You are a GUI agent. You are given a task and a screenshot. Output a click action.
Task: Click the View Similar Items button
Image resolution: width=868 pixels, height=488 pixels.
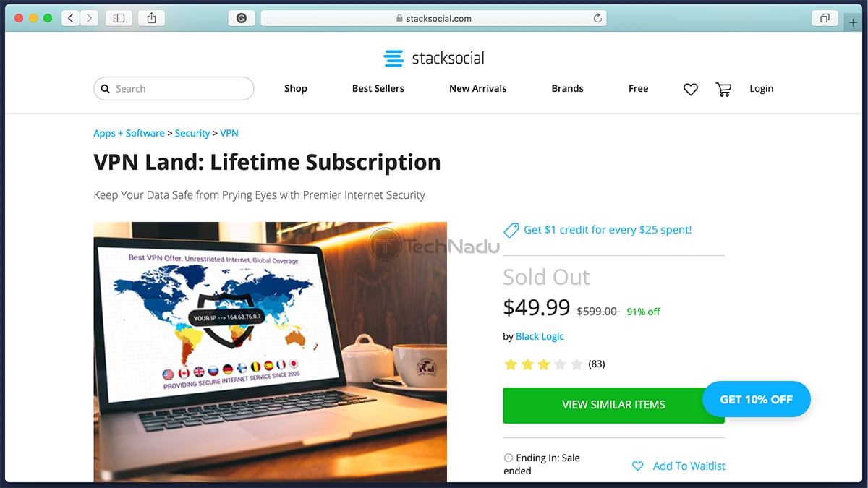click(613, 405)
